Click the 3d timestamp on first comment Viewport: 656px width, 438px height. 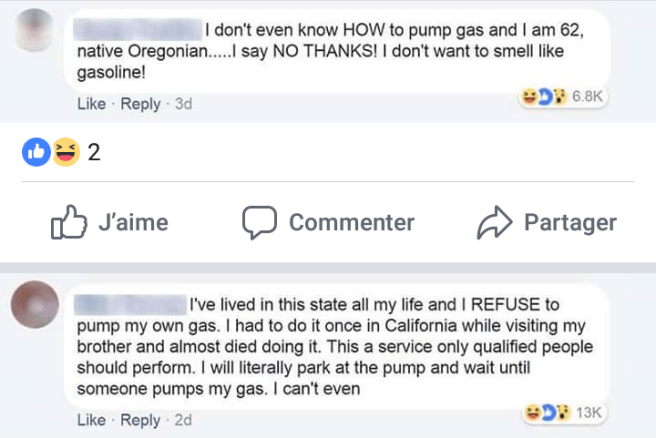pos(183,104)
